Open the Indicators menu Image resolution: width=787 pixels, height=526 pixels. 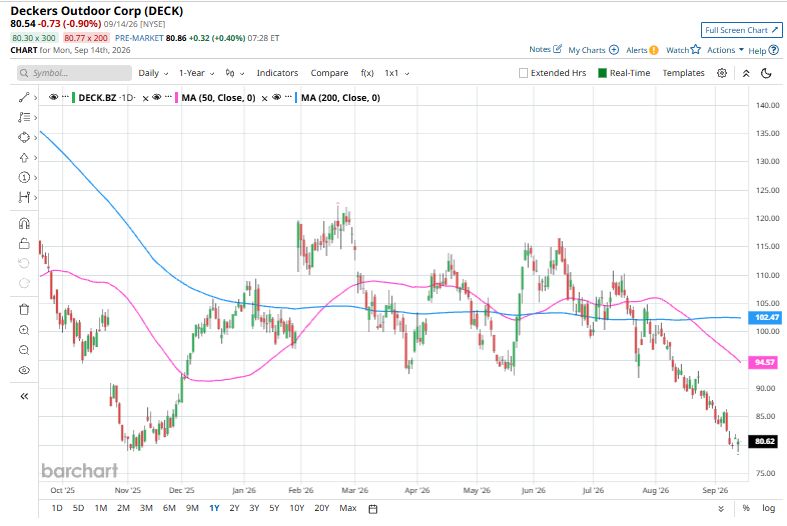click(x=277, y=73)
